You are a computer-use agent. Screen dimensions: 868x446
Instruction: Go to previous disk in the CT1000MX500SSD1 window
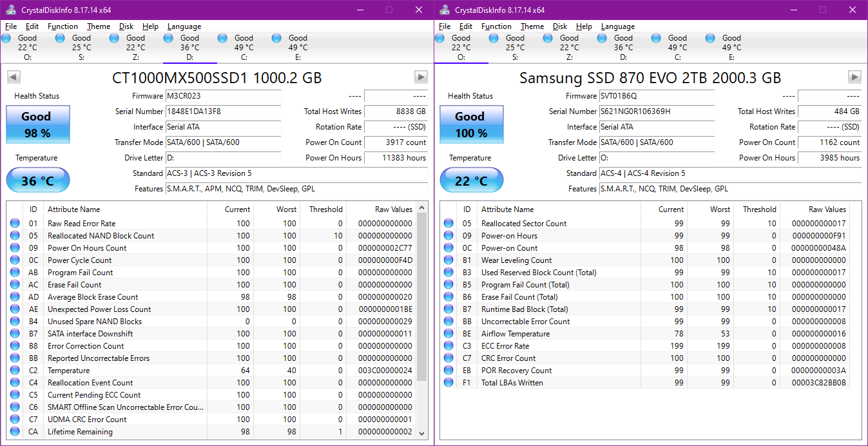[x=13, y=77]
